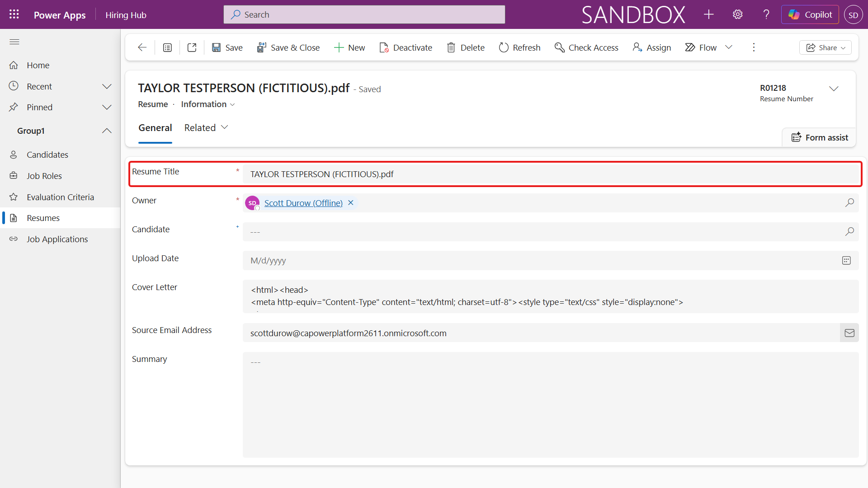Remove Scott Durow from Owner field
Viewport: 868px width, 488px height.
(x=351, y=203)
